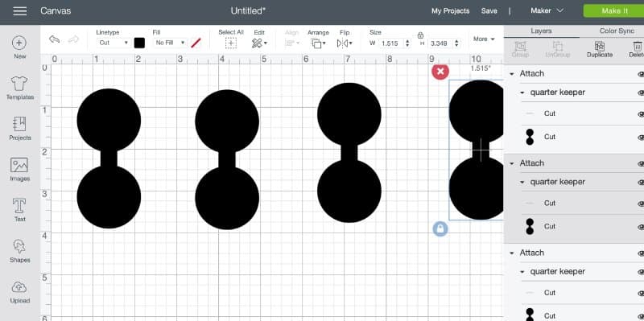The width and height of the screenshot is (644, 321).
Task: Collapse second quarter keeper group
Action: [522, 183]
